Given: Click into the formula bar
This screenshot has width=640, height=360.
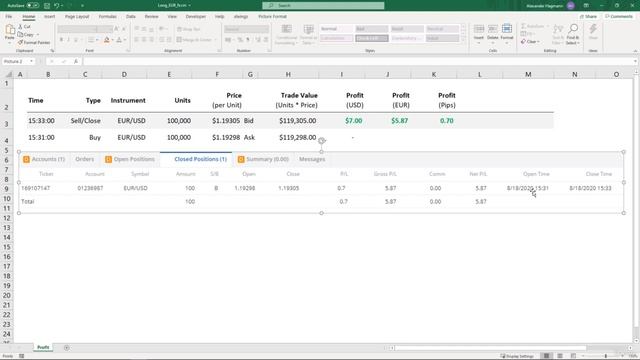Looking at the screenshot, I should click(357, 62).
